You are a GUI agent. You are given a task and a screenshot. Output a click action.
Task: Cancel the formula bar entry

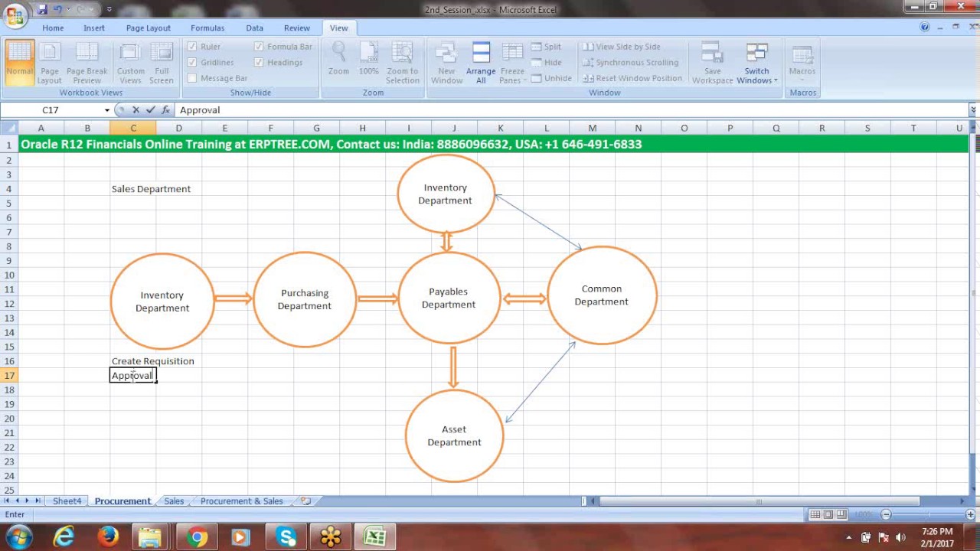point(136,110)
